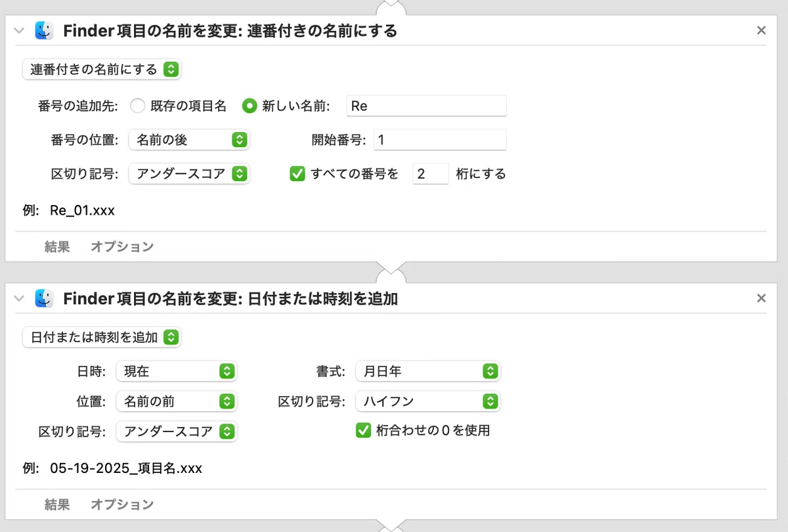This screenshot has height=532, width=788.
Task: Open the 位置 dropdown showing 名前の前
Action: click(x=177, y=401)
